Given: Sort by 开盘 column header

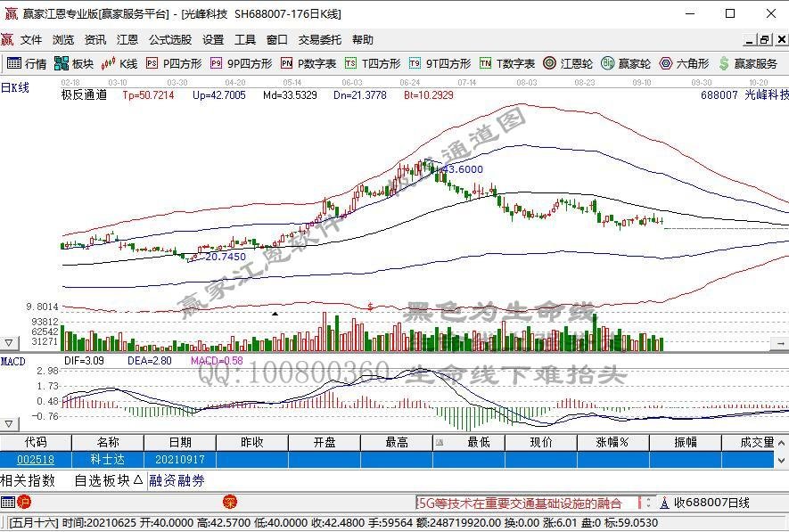Looking at the screenshot, I should pos(324,443).
